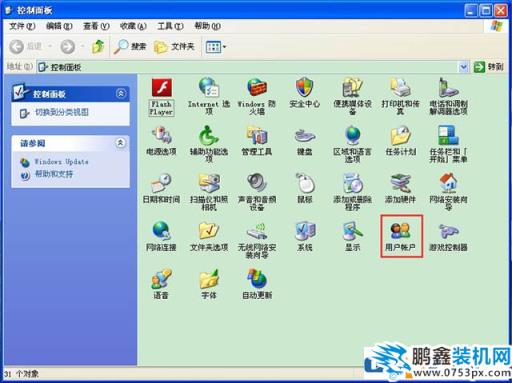This screenshot has width=512, height=383.
Task: Open the 收藏(A) menu
Action: [133, 26]
